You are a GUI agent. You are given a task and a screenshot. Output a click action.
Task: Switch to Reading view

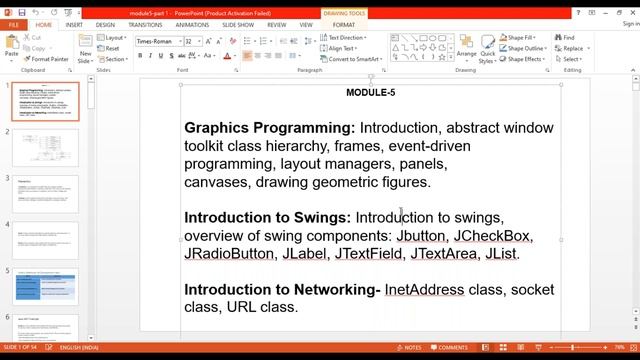(520, 347)
